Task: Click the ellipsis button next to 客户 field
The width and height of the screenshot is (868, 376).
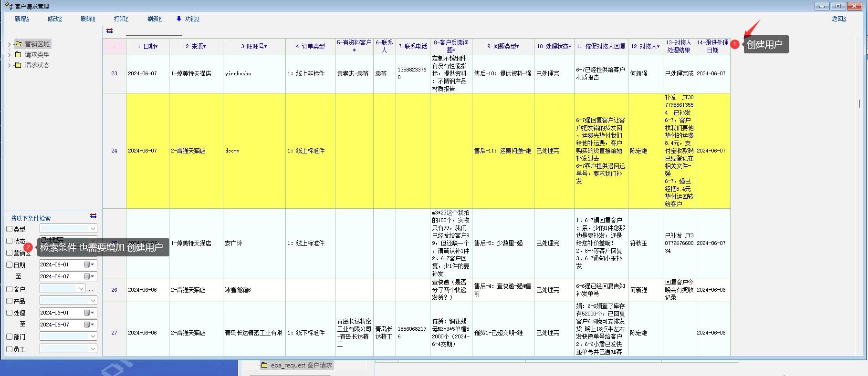Action: click(91, 289)
